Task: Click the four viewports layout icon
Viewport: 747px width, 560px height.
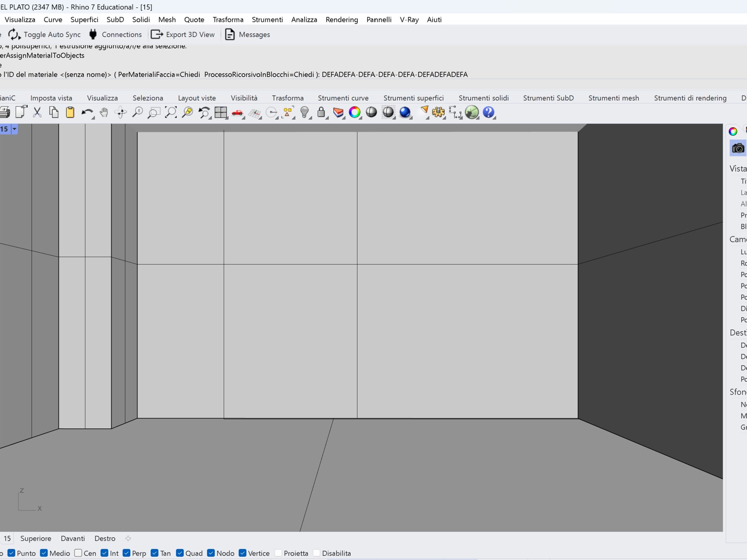Action: pos(221,112)
